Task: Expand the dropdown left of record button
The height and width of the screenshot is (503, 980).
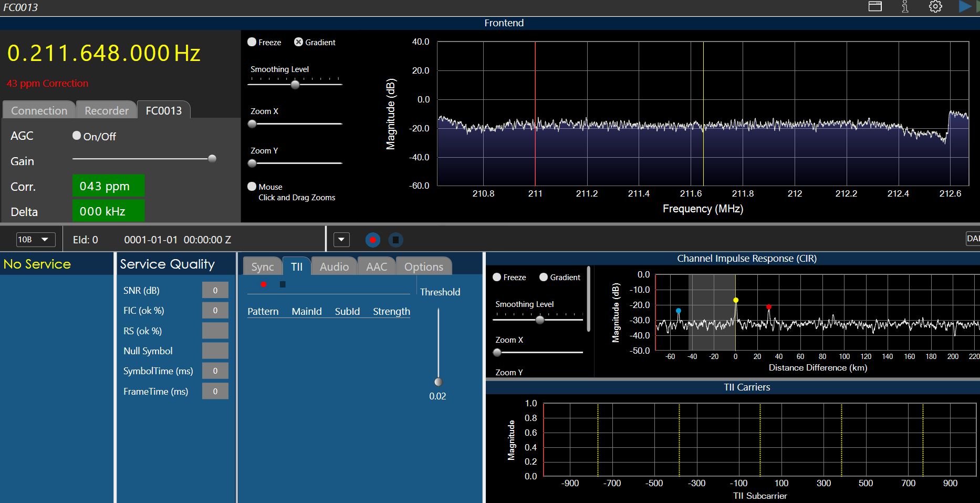Action: (x=341, y=240)
